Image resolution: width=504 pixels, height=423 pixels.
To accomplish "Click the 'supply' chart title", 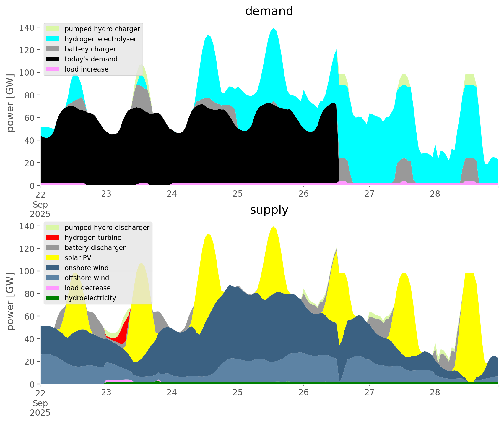I will pos(269,210).
